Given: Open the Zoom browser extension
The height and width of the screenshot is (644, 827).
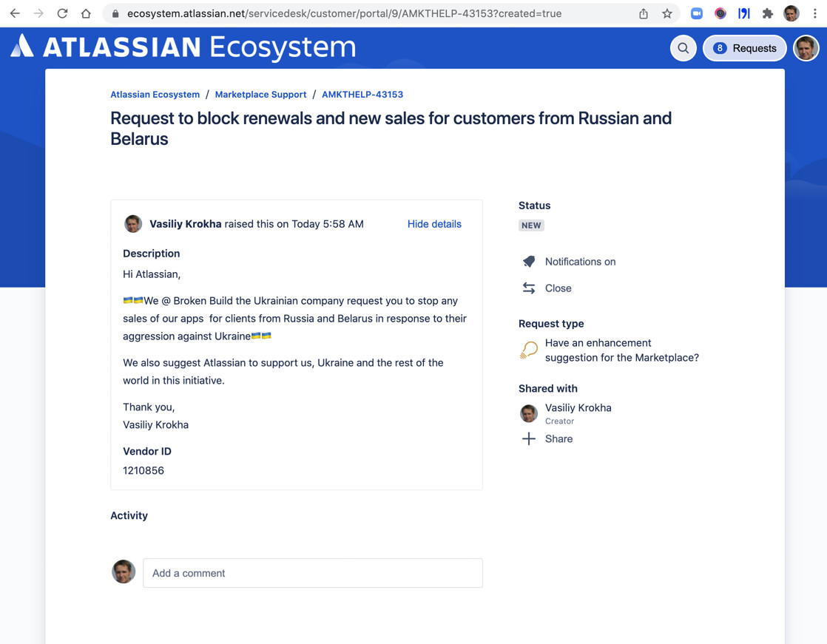Looking at the screenshot, I should 697,14.
